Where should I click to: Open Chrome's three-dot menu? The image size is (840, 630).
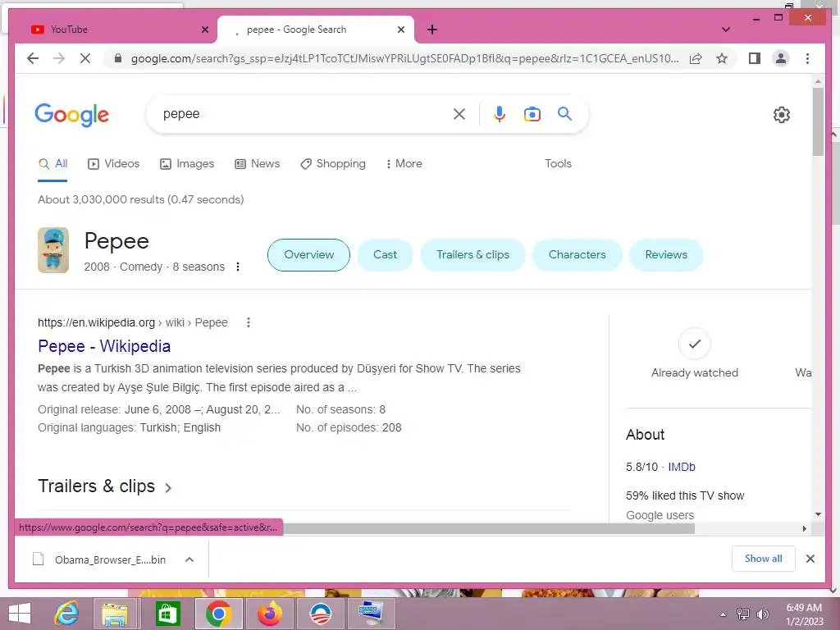coord(807,58)
